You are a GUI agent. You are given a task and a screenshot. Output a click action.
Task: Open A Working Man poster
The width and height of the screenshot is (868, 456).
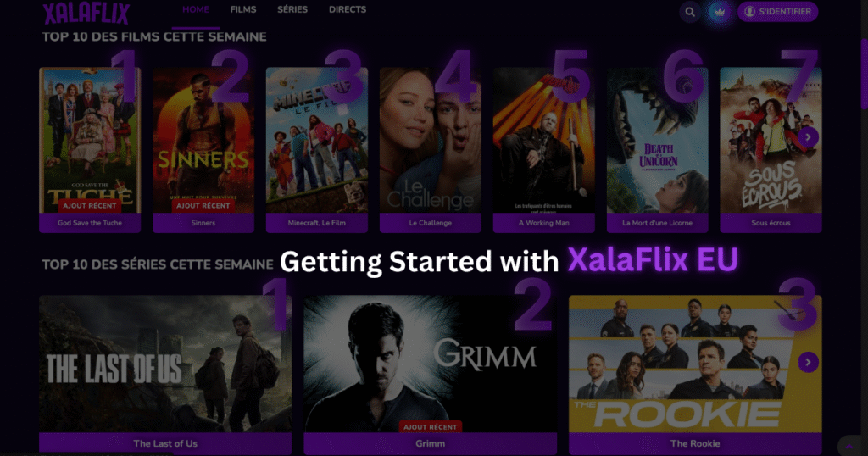(x=543, y=140)
